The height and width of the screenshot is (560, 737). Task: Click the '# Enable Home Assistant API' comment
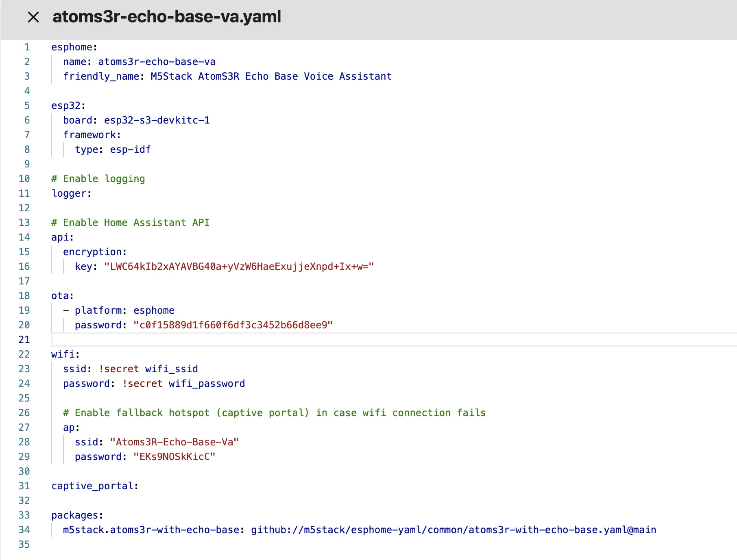(130, 223)
